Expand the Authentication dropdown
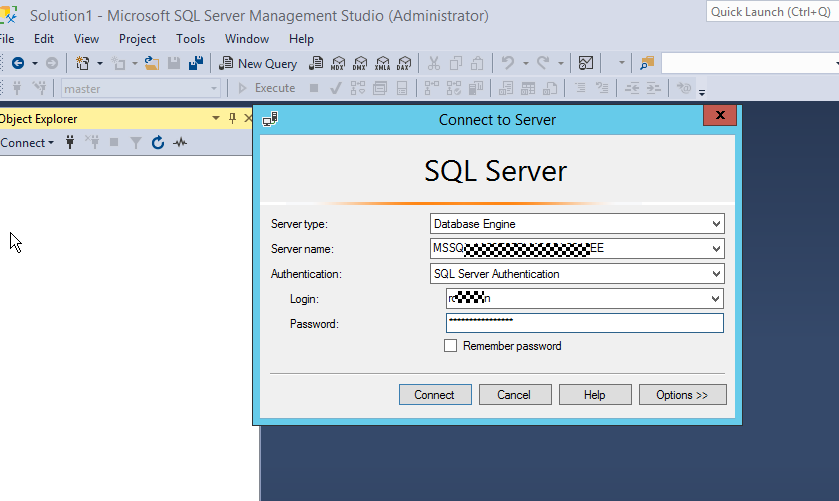This screenshot has width=839, height=501. click(x=716, y=274)
